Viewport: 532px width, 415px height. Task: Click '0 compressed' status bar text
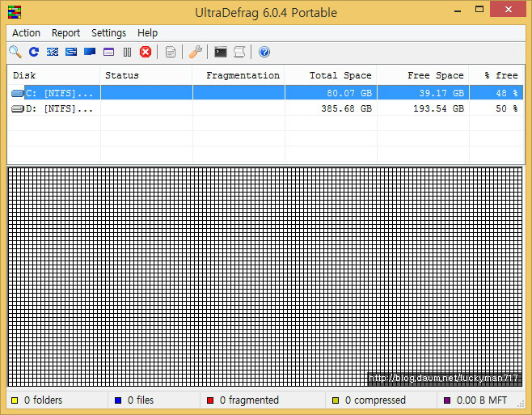pos(376,400)
